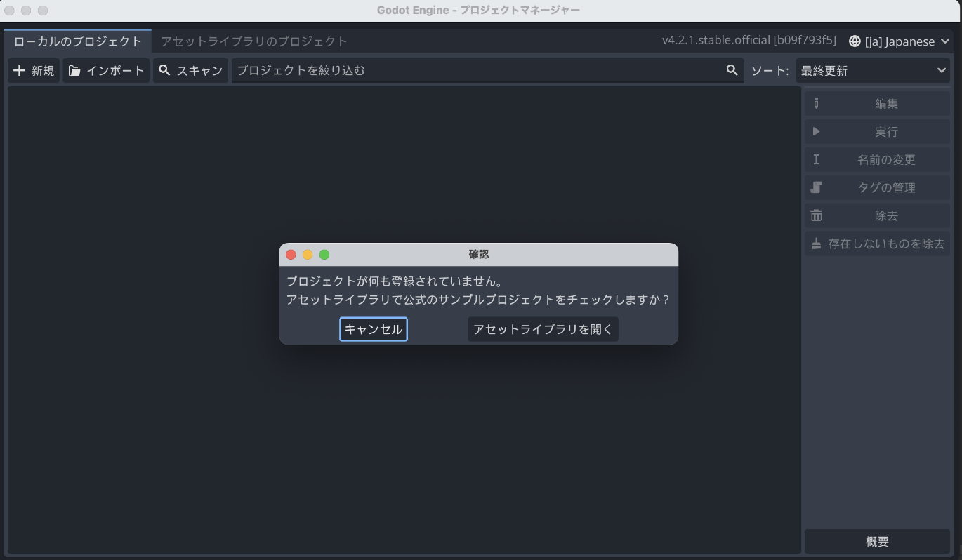Image resolution: width=962 pixels, height=560 pixels.
Task: Click the pencil icon on 編集 button
Action: click(816, 103)
